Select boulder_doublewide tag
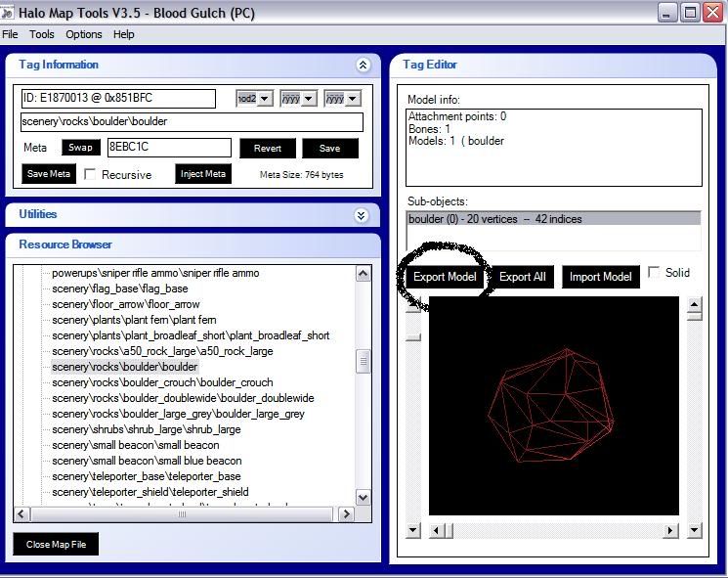Viewport: 728px width, 578px height. 183,399
